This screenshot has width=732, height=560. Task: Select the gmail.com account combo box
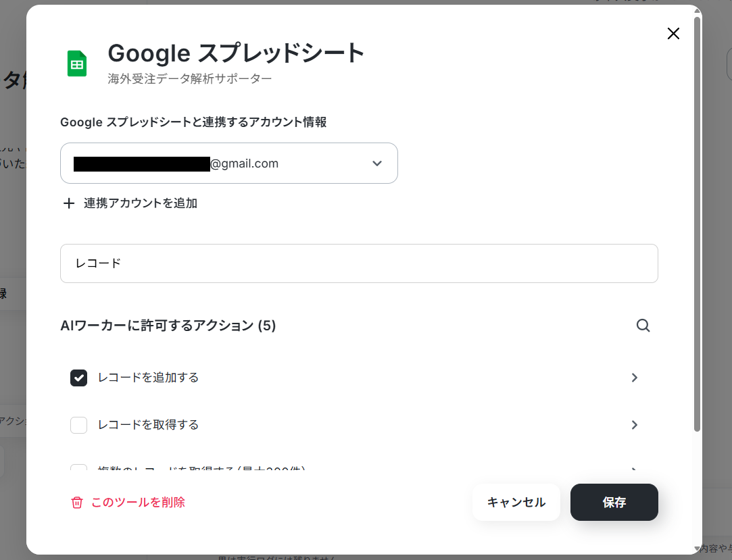coord(228,163)
